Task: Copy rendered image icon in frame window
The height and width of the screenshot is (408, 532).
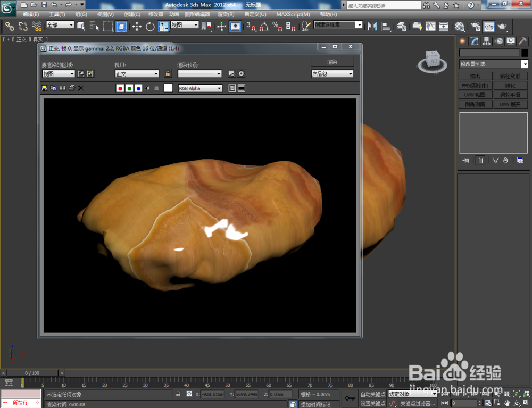Action: tap(53, 88)
